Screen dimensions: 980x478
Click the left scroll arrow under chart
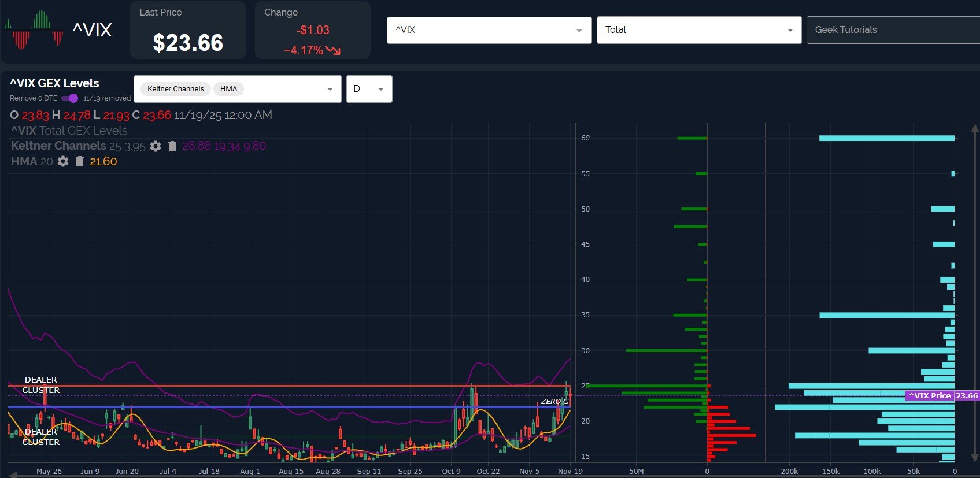(x=13, y=475)
